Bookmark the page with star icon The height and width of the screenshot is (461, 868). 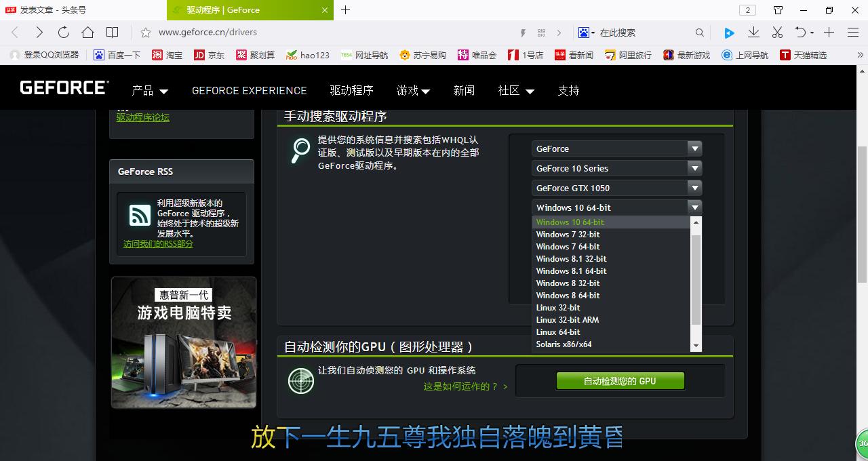[145, 33]
